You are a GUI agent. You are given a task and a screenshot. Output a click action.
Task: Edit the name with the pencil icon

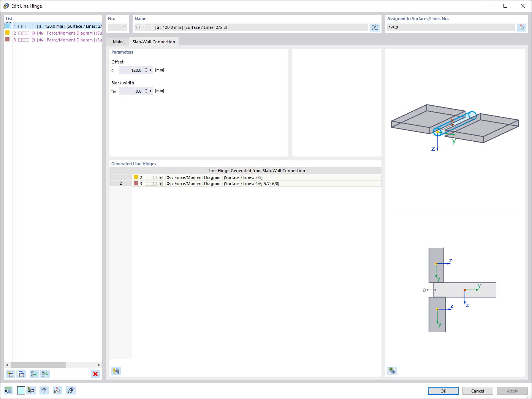pos(375,27)
